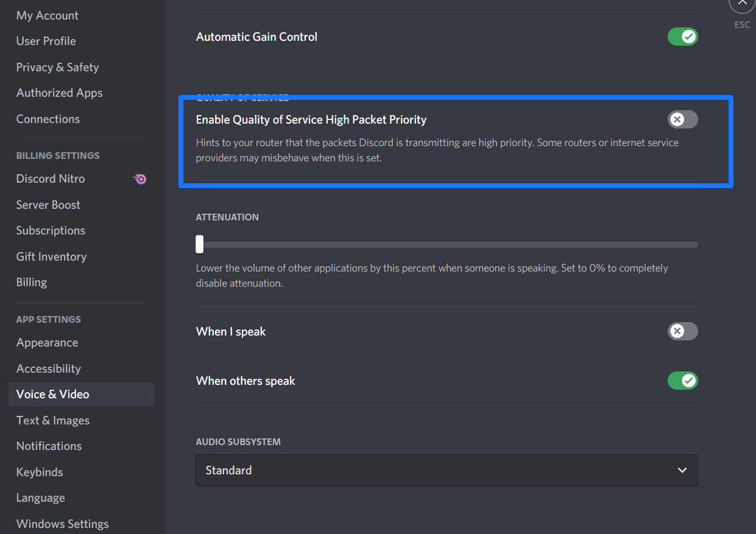This screenshot has height=534, width=756.
Task: Go to User Profile section
Action: coord(46,41)
